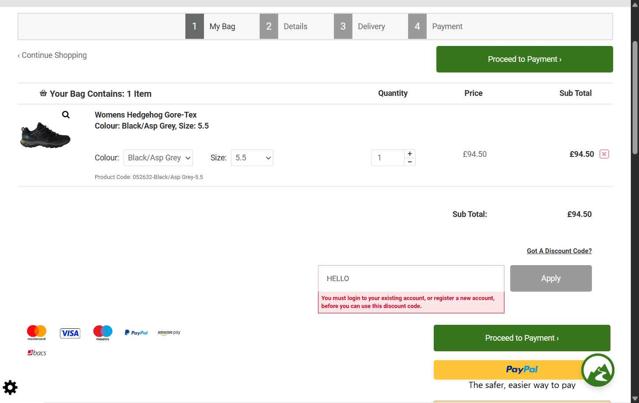
Task: Go to step 4 Payment
Action: click(x=436, y=26)
